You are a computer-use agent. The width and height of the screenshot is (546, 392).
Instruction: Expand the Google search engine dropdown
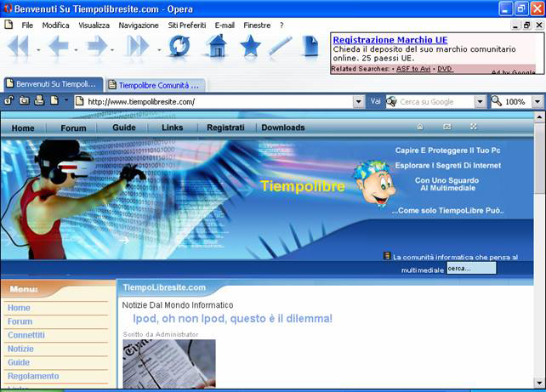(x=480, y=102)
